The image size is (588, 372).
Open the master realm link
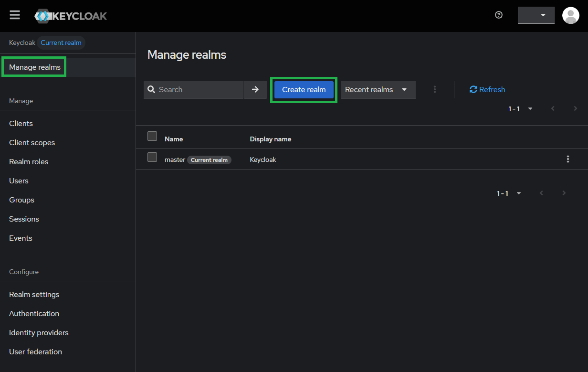click(175, 159)
